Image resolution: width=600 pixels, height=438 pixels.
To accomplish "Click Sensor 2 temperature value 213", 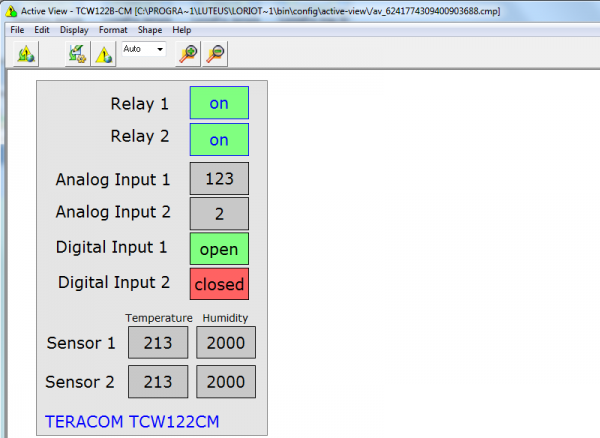I will coord(158,382).
